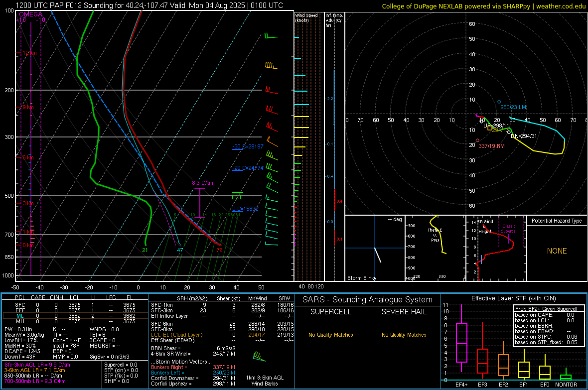This screenshot has height=390, width=588.
Task: Click the 'Effective Layer STP (with CIN)' title
Action: [513, 298]
